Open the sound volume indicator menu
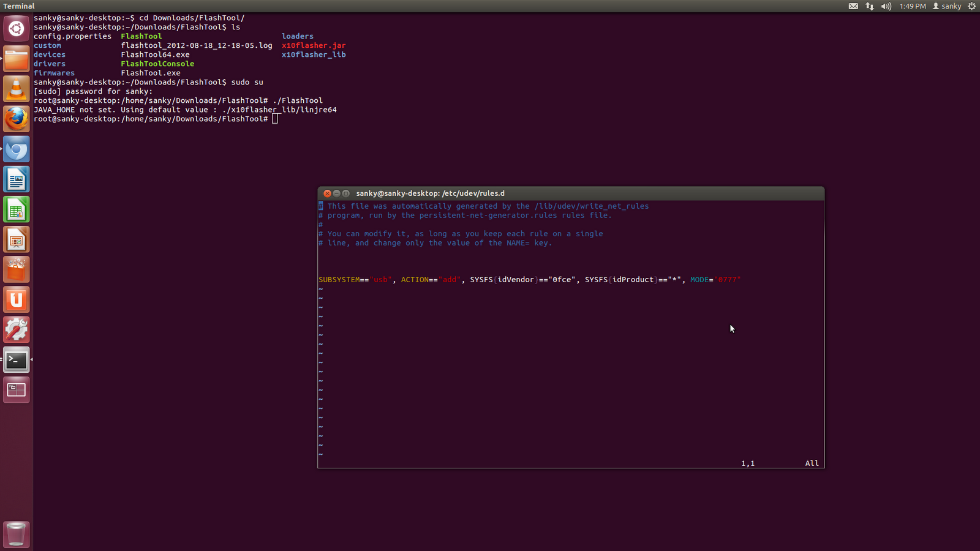The width and height of the screenshot is (980, 551). [x=886, y=6]
